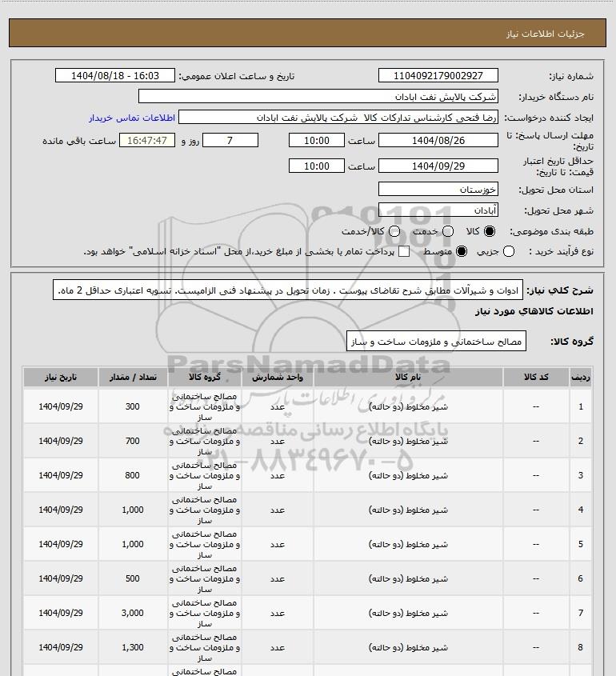Tick the اسناد خزانه اسلامی payment checkbox
The image size is (616, 676).
point(404,251)
